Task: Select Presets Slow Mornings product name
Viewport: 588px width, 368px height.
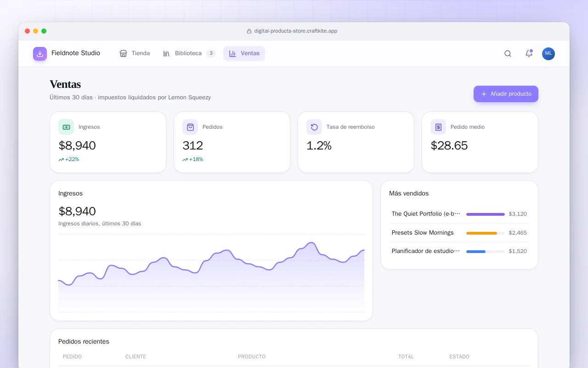Action: (423, 233)
